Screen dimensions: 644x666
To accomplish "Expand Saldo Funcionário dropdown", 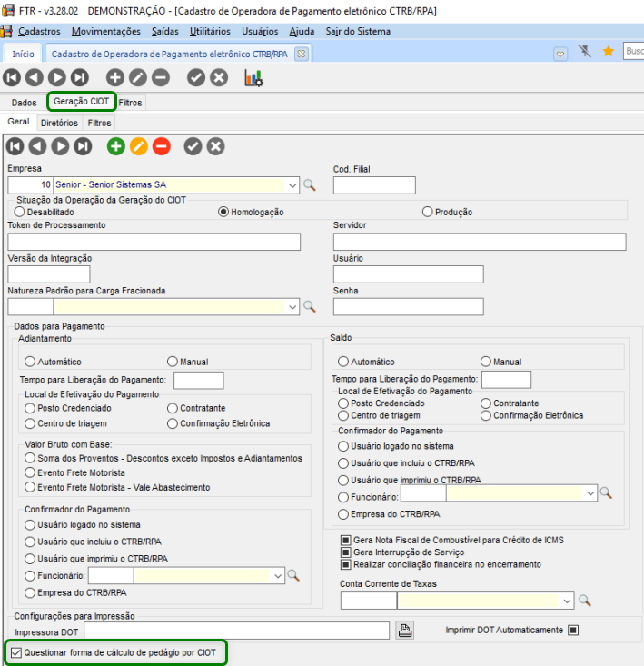I will click(x=590, y=493).
